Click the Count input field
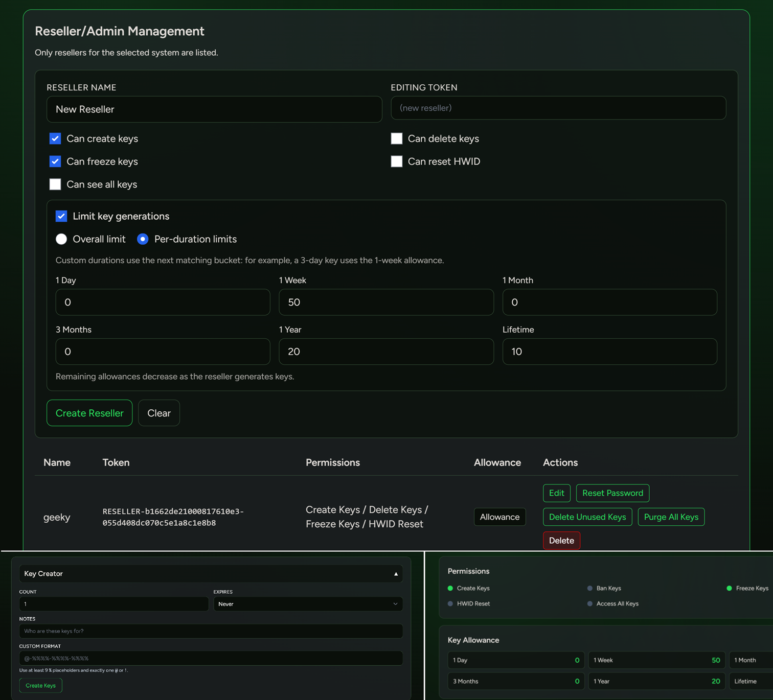The width and height of the screenshot is (773, 700). pos(113,604)
